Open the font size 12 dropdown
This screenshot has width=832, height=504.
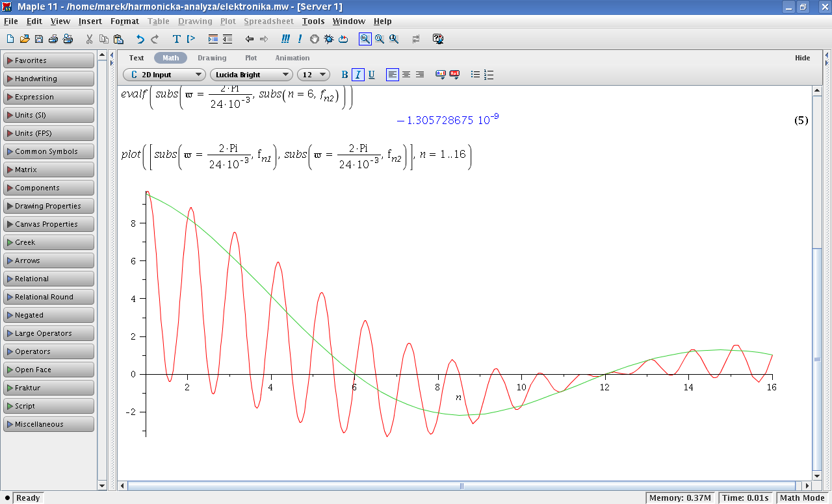coord(314,75)
